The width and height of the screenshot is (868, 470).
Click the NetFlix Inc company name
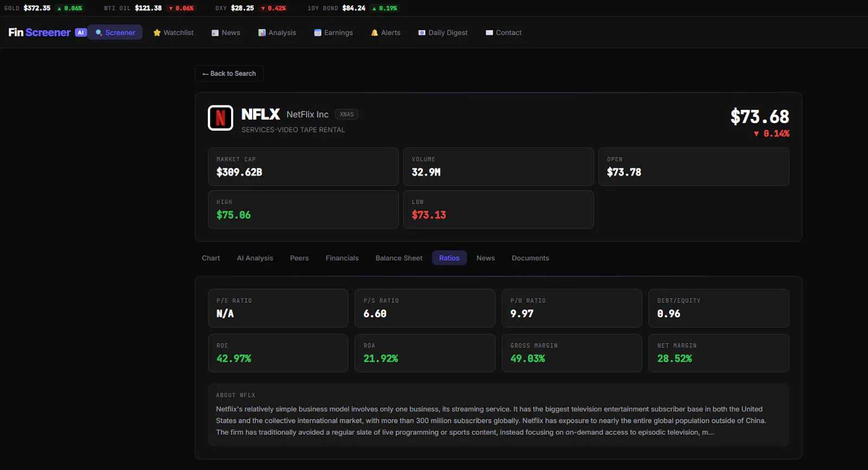[308, 115]
